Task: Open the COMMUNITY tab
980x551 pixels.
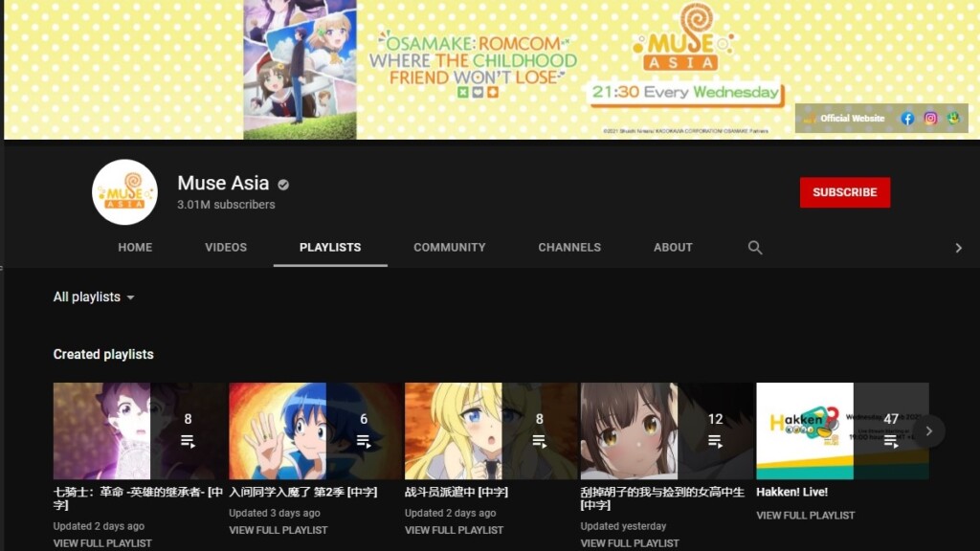Action: (x=450, y=248)
